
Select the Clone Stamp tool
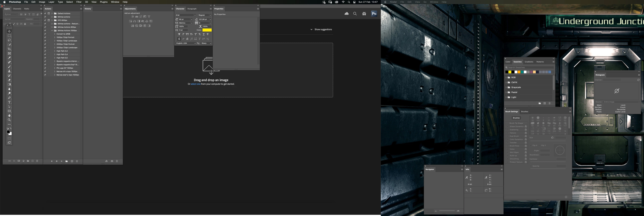click(x=10, y=71)
